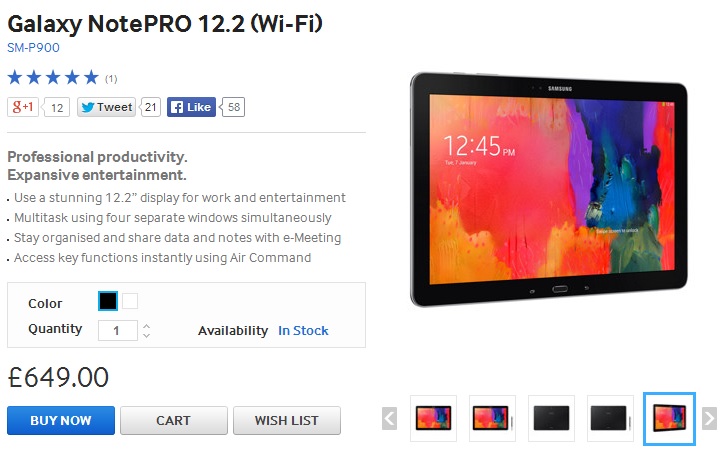Add the tablet to CART

coord(174,420)
